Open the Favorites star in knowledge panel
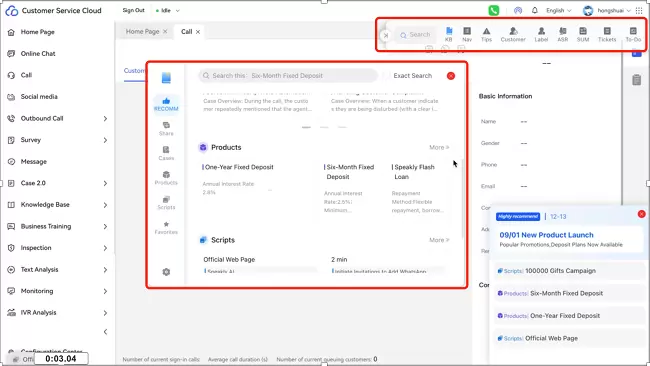The height and width of the screenshot is (366, 650). (166, 228)
